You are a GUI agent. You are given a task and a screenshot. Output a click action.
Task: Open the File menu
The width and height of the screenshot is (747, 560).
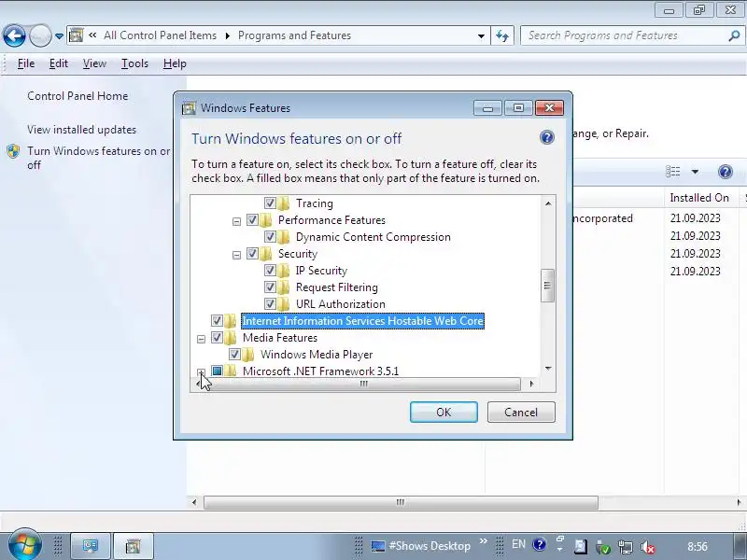click(26, 63)
